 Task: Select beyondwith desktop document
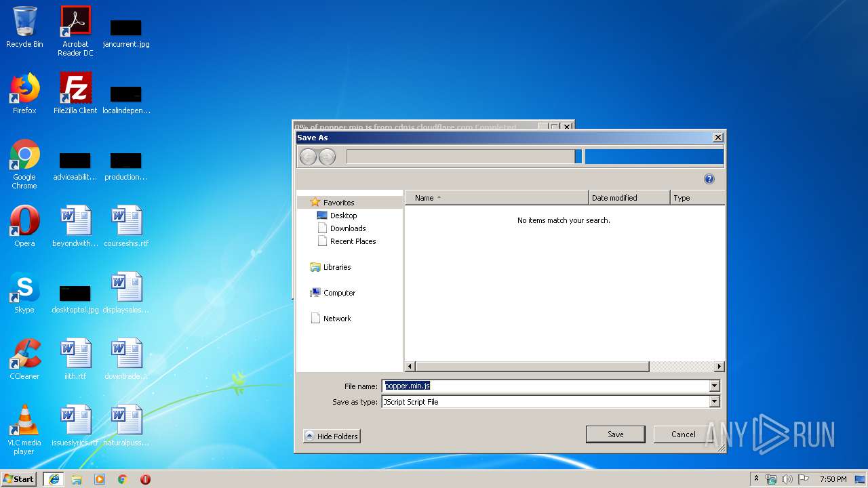(x=75, y=226)
